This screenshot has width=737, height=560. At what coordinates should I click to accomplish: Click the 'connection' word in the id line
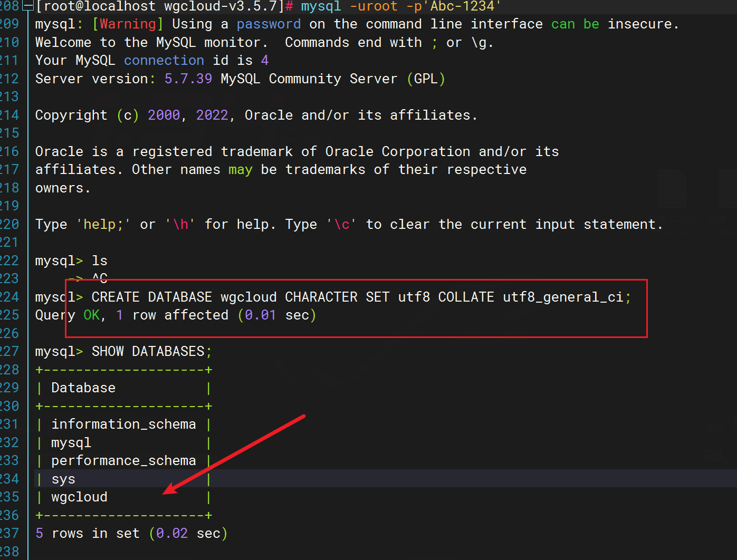164,61
